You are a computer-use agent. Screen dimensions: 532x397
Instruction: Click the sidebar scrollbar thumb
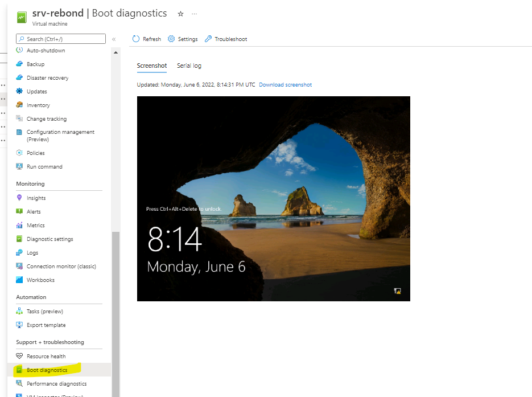(116, 314)
